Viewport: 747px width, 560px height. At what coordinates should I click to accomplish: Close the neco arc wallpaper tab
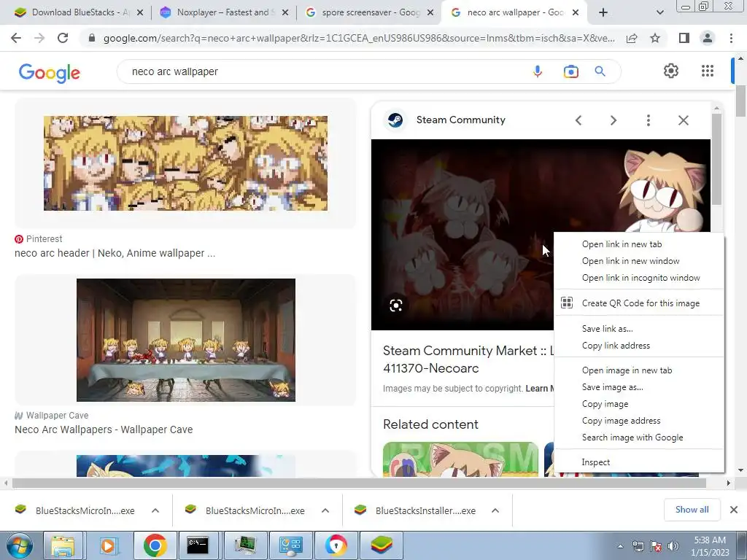pyautogui.click(x=576, y=12)
